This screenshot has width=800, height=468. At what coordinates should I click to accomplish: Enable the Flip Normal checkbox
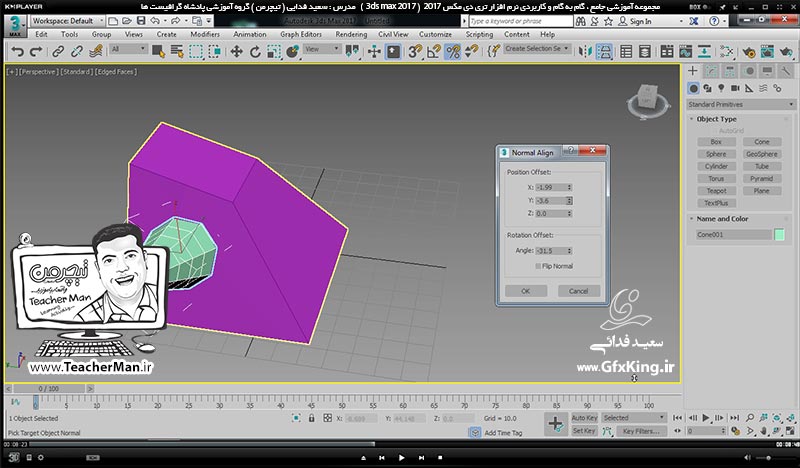pyautogui.click(x=538, y=266)
